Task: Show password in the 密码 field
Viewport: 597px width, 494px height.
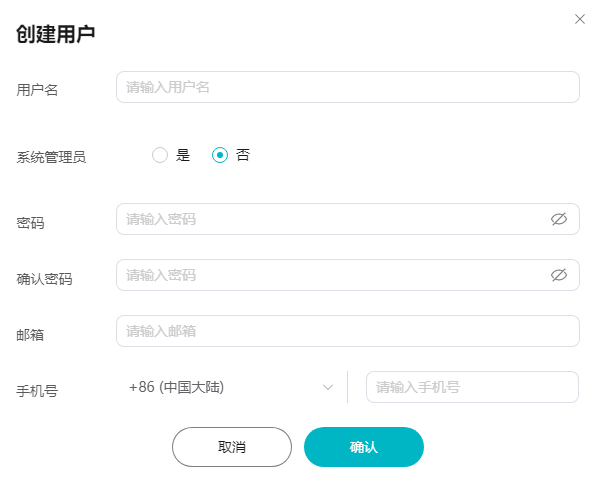Action: tap(559, 219)
